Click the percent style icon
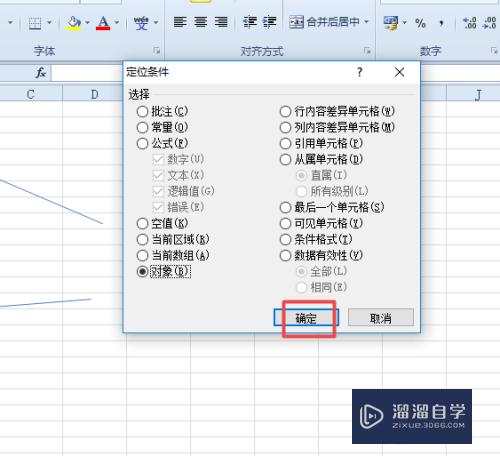500x456 pixels. click(x=421, y=23)
